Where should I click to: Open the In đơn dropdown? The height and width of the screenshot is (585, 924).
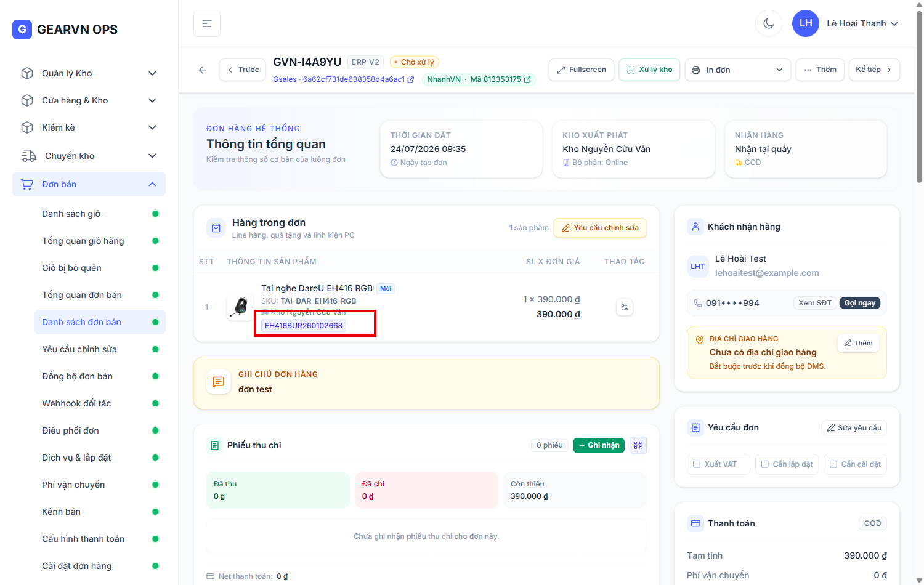737,70
